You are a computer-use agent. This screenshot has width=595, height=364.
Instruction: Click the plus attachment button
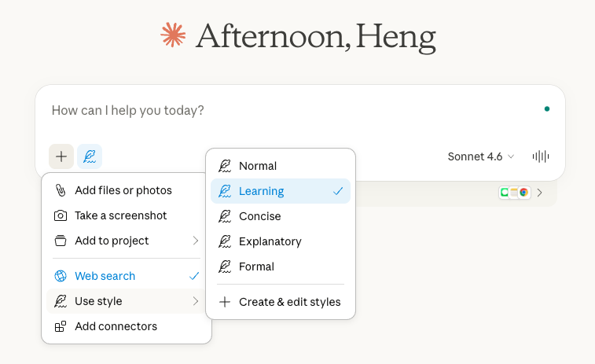click(61, 156)
